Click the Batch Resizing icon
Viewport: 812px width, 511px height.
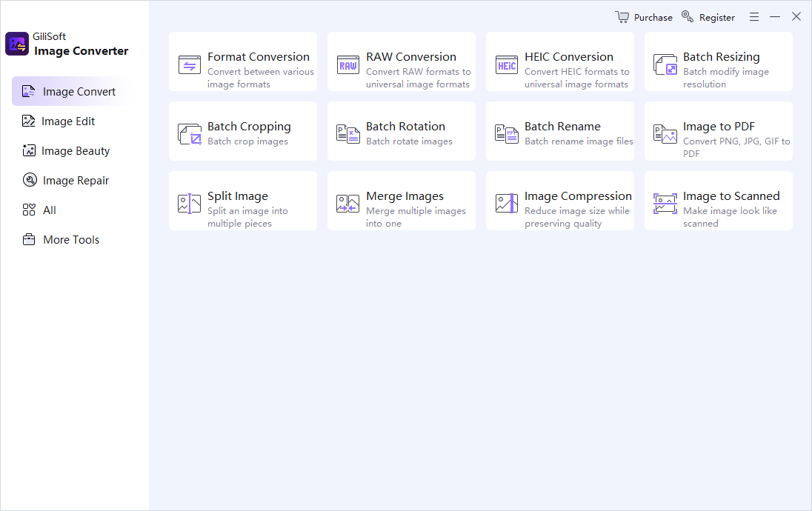(x=665, y=65)
